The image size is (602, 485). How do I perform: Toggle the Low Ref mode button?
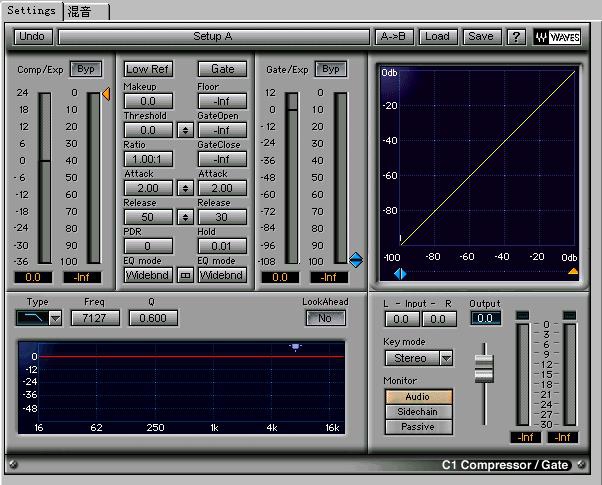tap(148, 69)
